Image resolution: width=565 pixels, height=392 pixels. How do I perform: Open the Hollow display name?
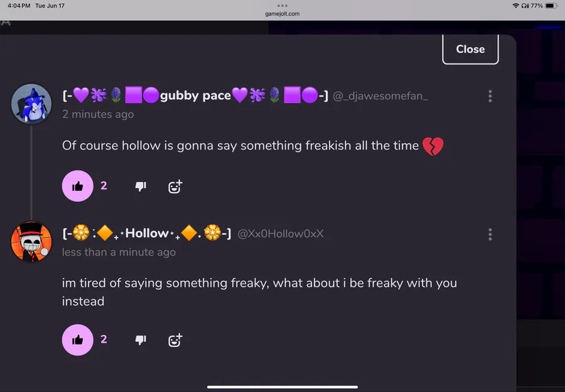coord(147,233)
